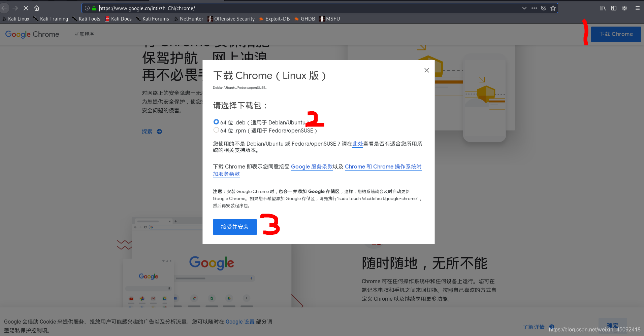The width and height of the screenshot is (644, 336).
Task: Open Kali Forums bookmark
Action: [152, 19]
